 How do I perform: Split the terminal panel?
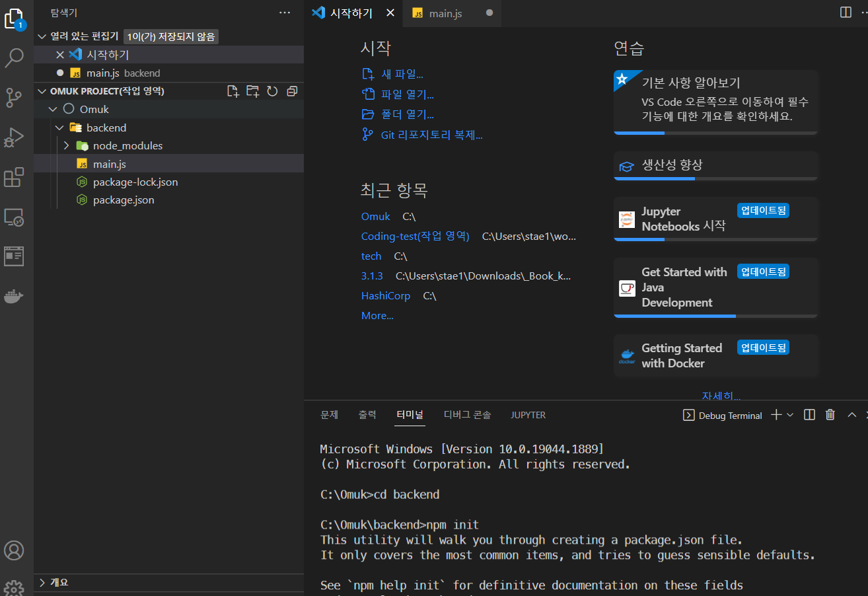coord(809,415)
